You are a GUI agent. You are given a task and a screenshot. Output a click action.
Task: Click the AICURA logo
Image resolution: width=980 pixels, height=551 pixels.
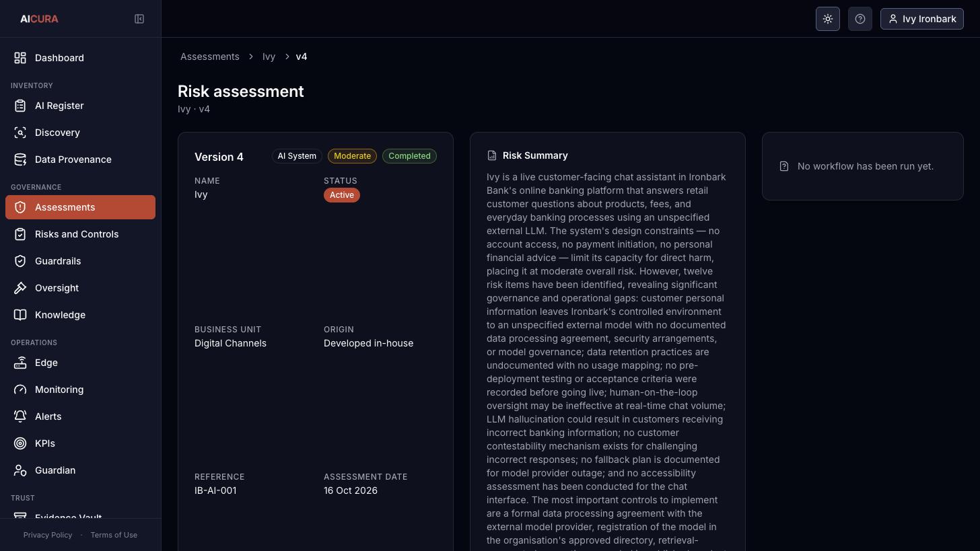coord(39,19)
